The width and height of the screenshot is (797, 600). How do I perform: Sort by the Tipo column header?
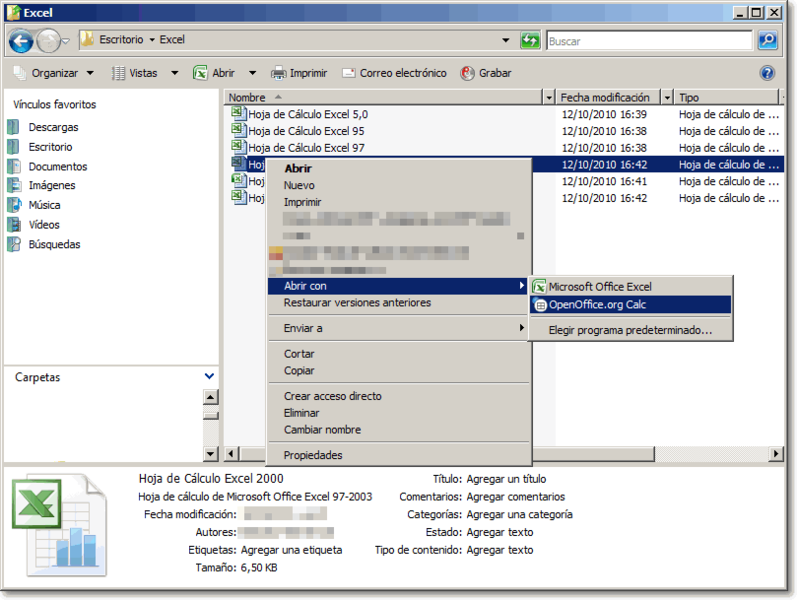(726, 97)
